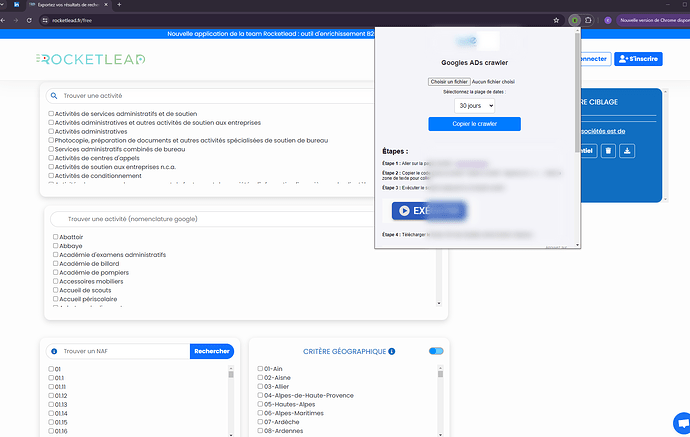Viewport: 690px width, 437px height.
Task: Check the 01-Ain department checkbox
Action: tap(260, 369)
